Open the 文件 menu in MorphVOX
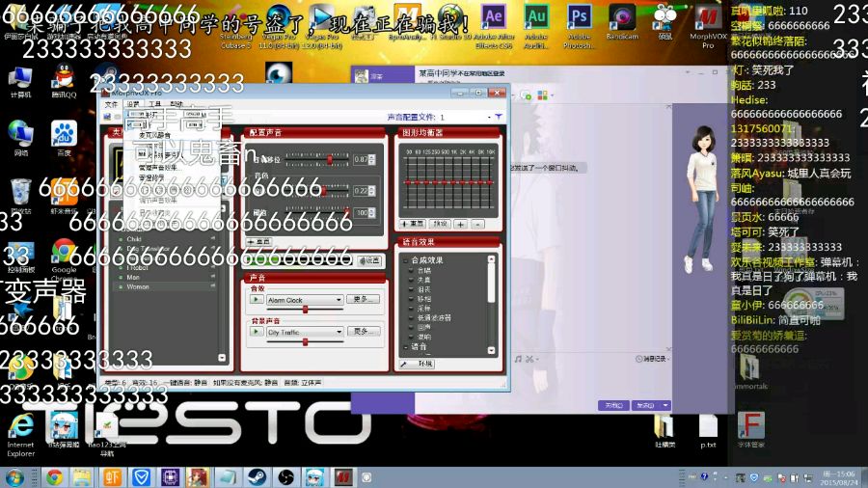 click(111, 104)
